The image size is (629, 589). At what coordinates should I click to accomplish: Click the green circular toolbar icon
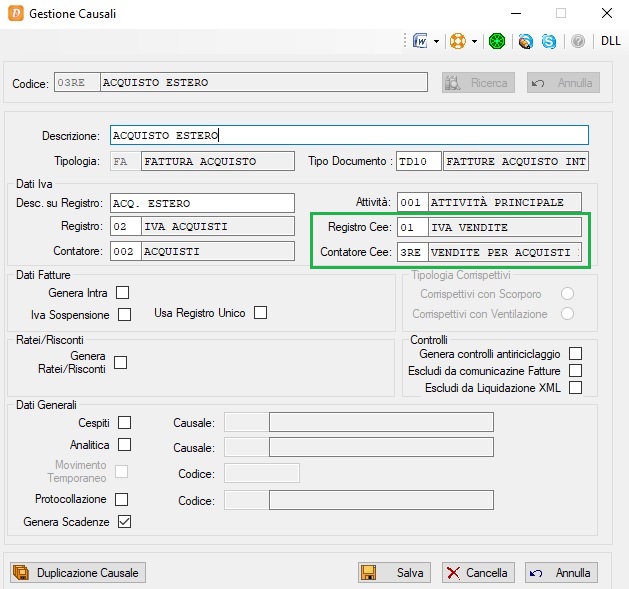497,41
